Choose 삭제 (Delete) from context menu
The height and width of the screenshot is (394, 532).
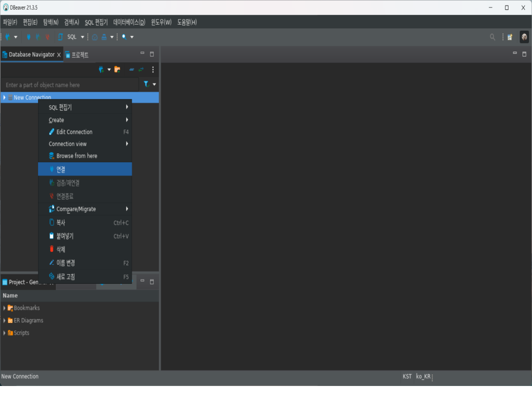click(85, 249)
